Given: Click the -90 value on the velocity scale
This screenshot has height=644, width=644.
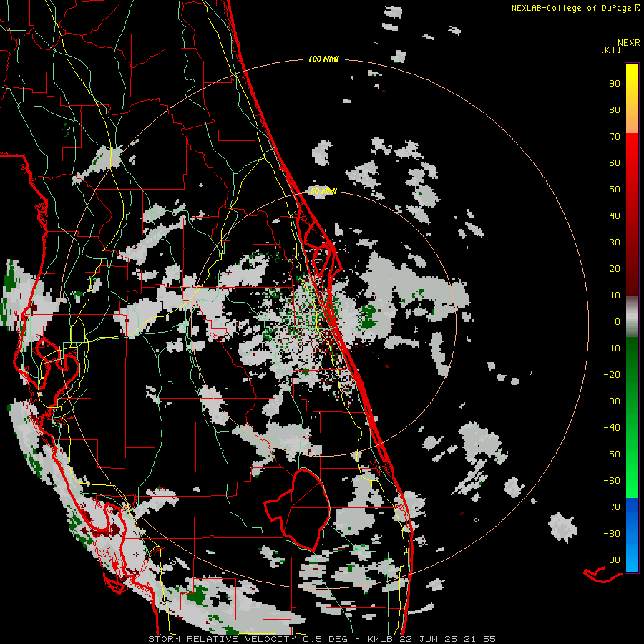Looking at the screenshot, I should (612, 560).
